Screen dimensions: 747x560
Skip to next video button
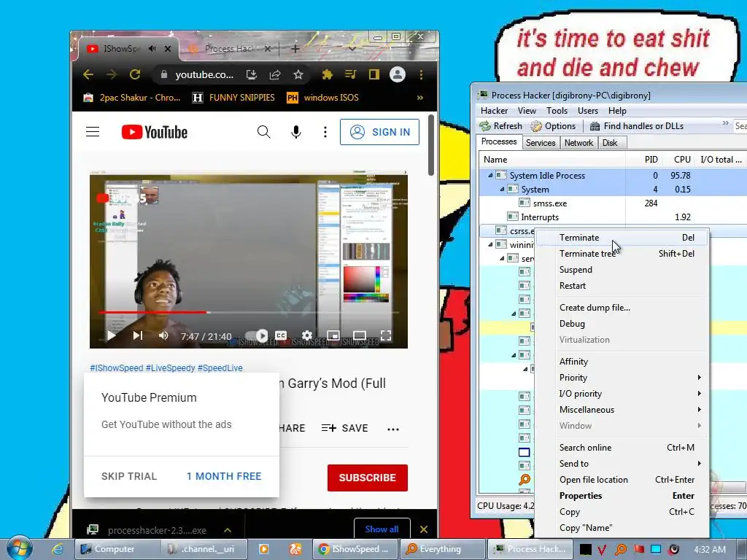pyautogui.click(x=138, y=335)
